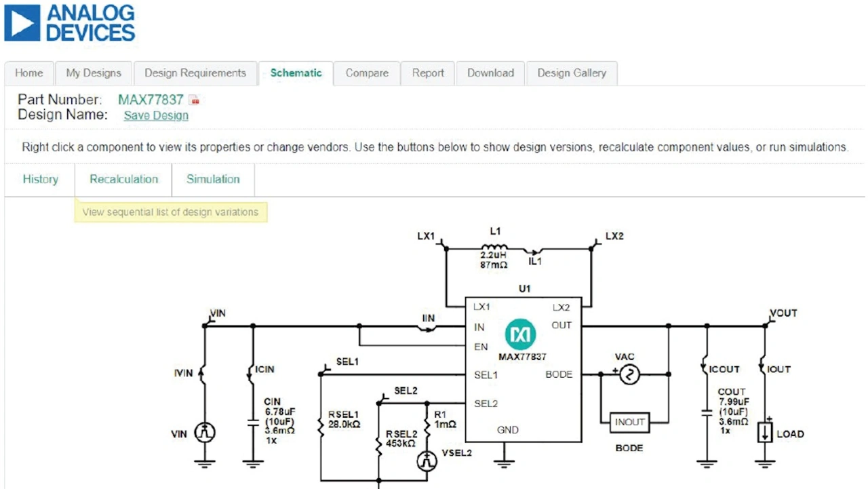Open the MAX77837 part number link

[151, 100]
